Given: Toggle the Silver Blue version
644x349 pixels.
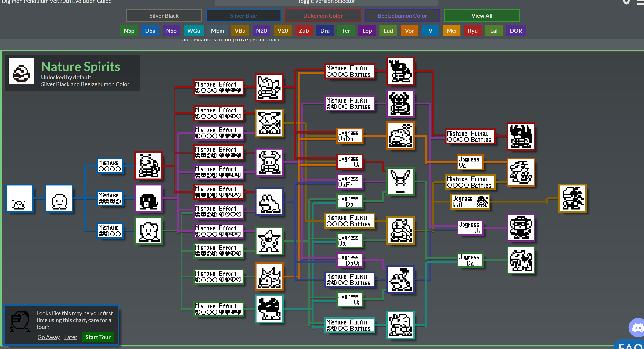Looking at the screenshot, I should coord(243,15).
